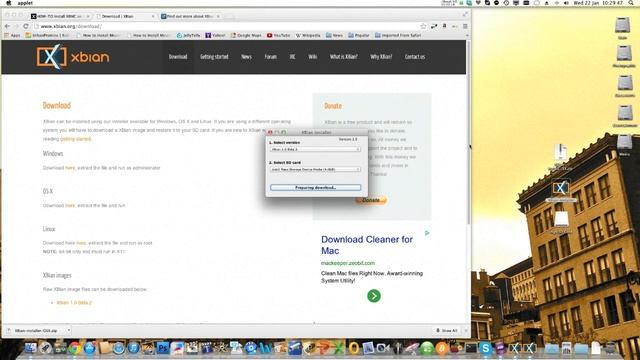Open Spotlight search in the menu bar
This screenshot has height=360, width=640.
tap(631, 3)
